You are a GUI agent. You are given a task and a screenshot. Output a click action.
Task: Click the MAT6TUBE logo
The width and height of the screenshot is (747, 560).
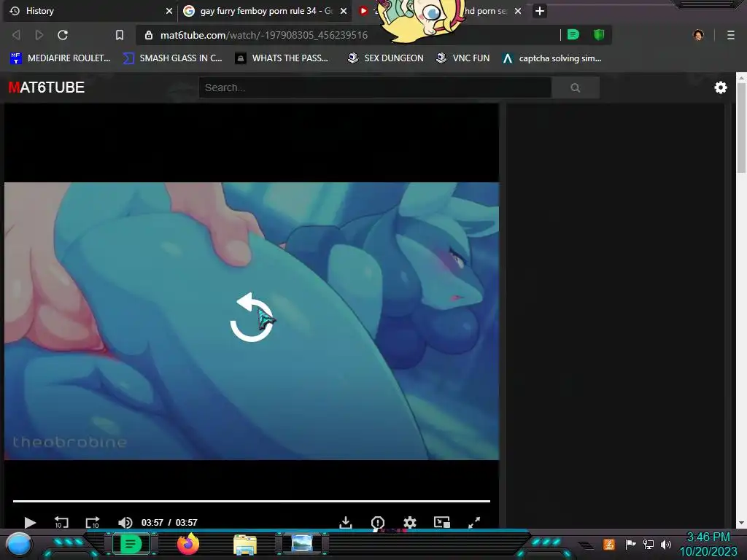tap(46, 87)
